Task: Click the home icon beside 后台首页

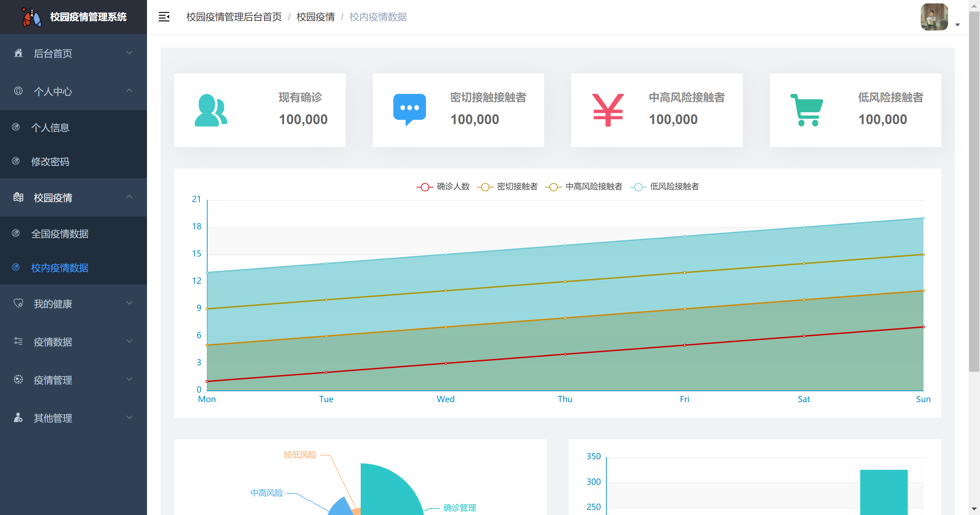Action: (x=18, y=53)
